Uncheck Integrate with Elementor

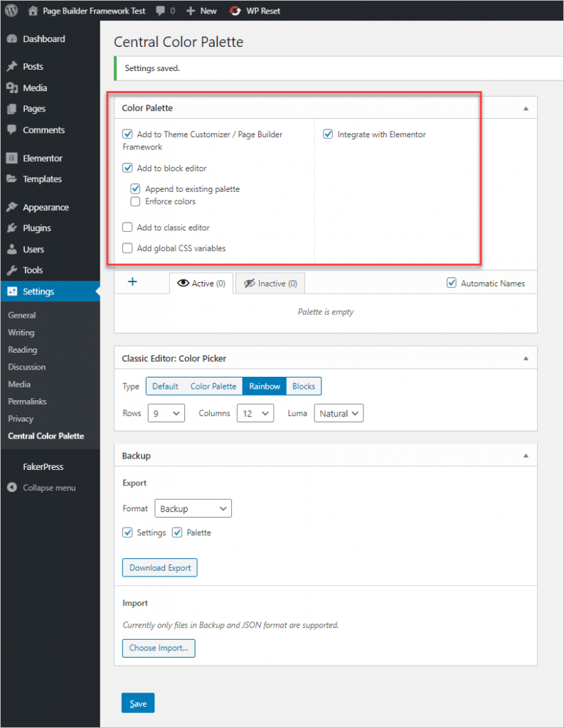point(328,134)
